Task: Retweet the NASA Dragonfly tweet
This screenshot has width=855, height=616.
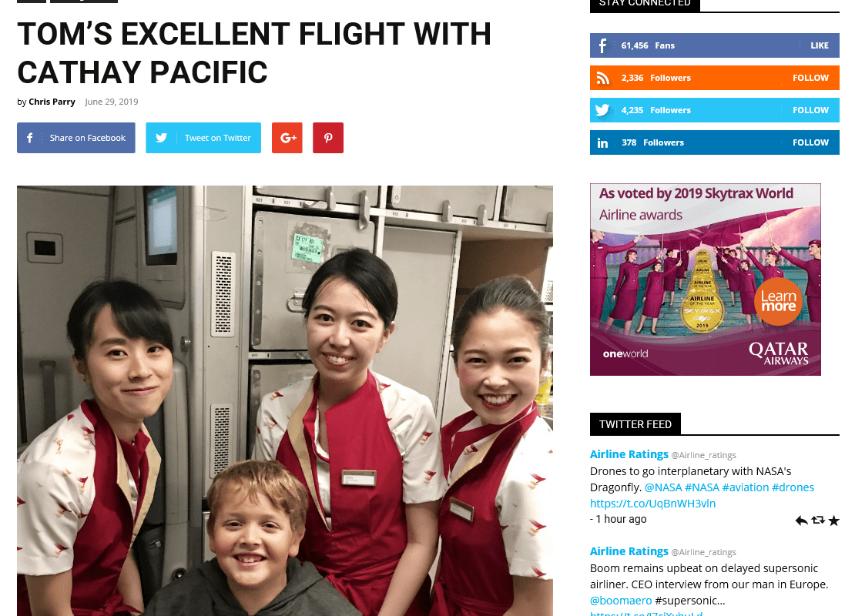Action: 818,520
